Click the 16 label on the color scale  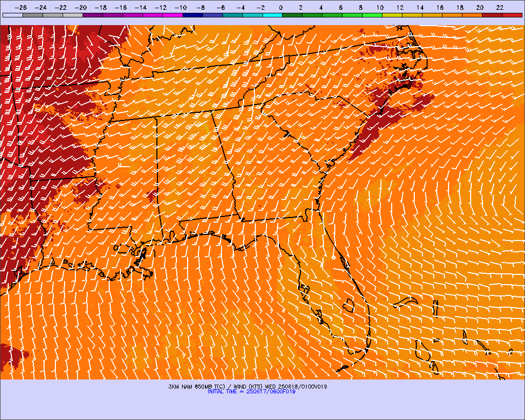(440, 7)
